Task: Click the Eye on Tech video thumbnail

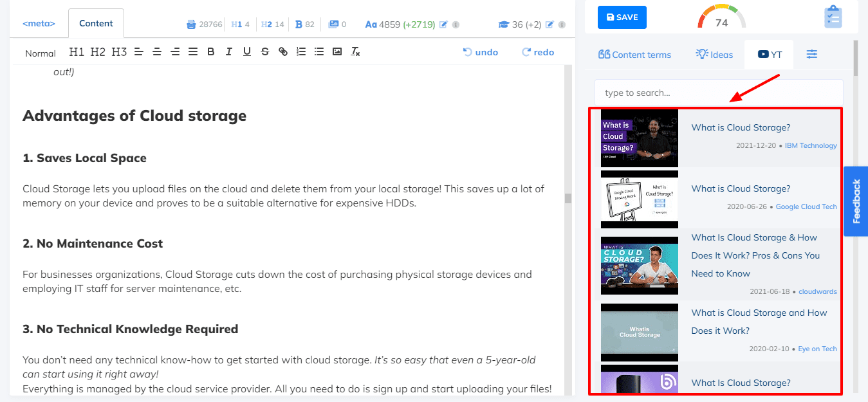Action: click(640, 333)
